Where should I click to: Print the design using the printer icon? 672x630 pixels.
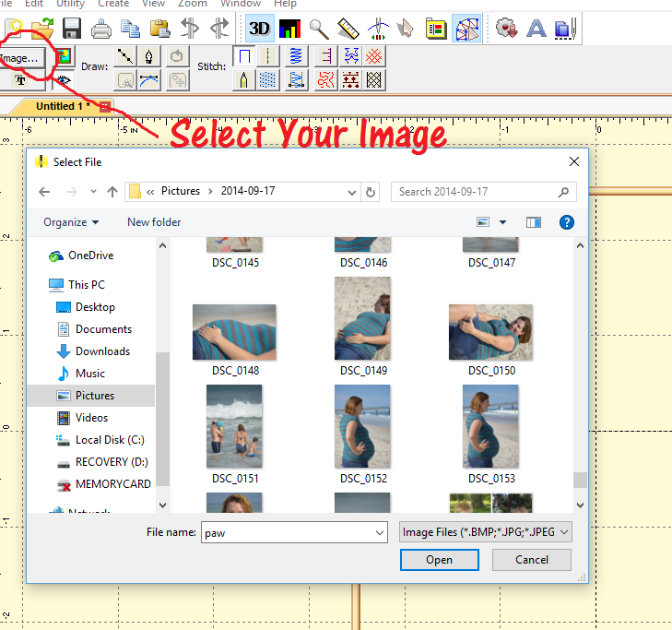[x=101, y=29]
